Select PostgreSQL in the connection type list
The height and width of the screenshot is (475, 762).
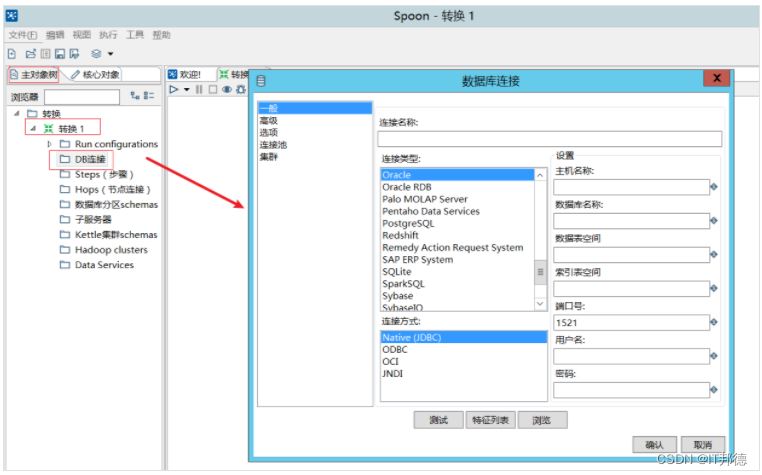click(408, 223)
